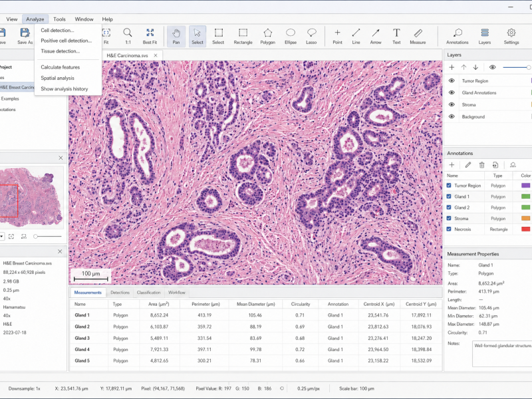Open the Help menu

(x=107, y=19)
